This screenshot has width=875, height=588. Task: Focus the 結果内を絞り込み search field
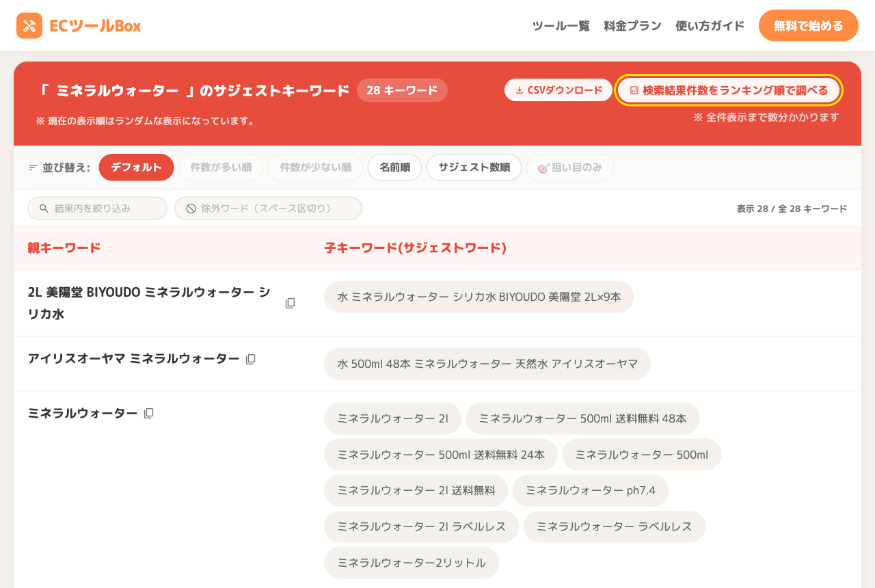97,209
